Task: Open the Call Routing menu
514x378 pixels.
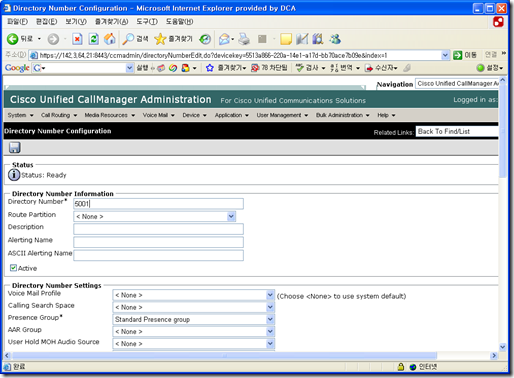Action: tap(59, 115)
